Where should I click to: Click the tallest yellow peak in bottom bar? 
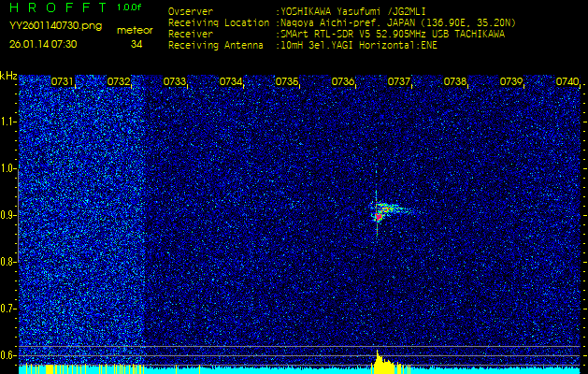click(377, 361)
